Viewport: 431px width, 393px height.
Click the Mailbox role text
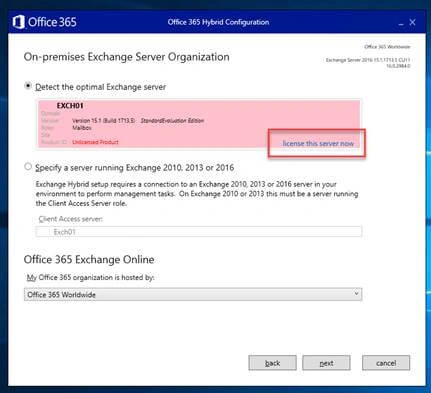click(x=82, y=128)
